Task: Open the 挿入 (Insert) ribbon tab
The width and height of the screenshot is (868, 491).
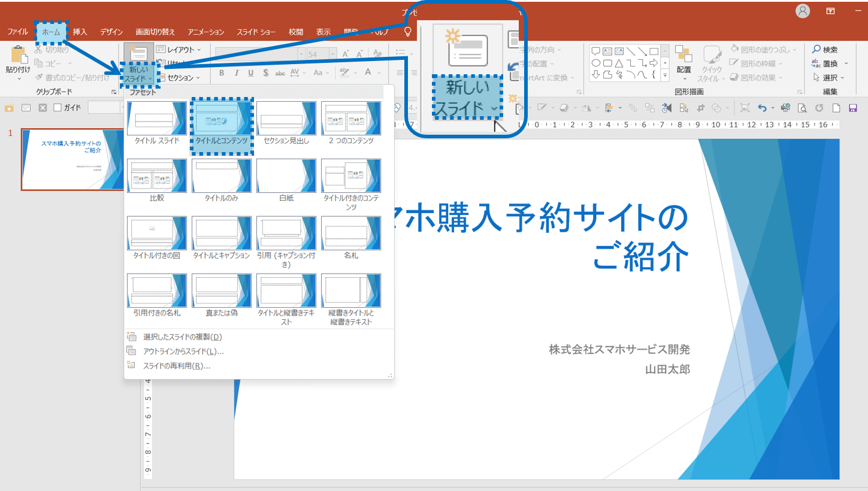Action: 80,32
